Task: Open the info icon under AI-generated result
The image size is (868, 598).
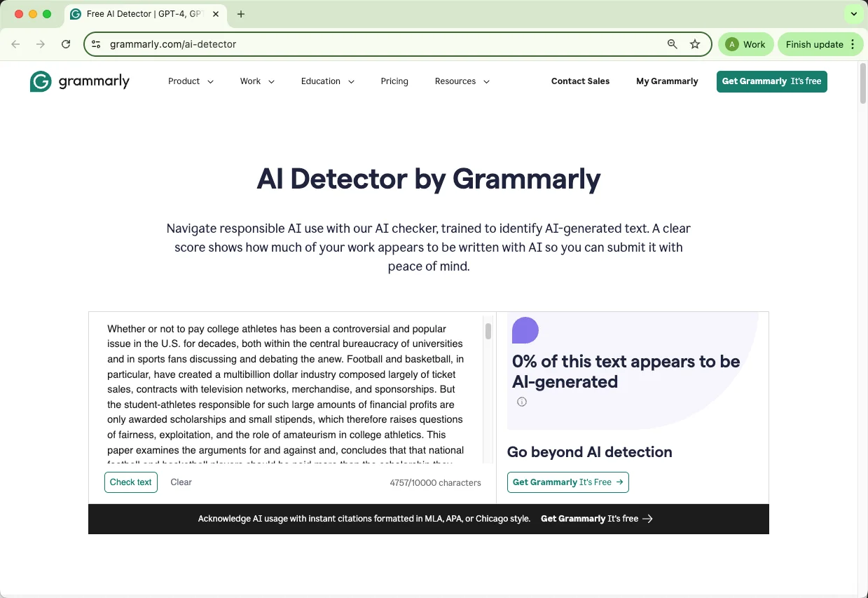Action: pos(521,402)
